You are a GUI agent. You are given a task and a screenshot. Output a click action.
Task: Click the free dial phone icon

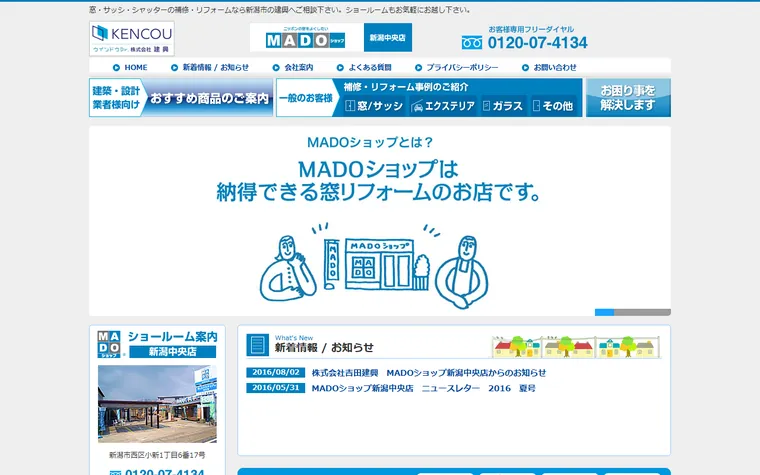coord(472,43)
